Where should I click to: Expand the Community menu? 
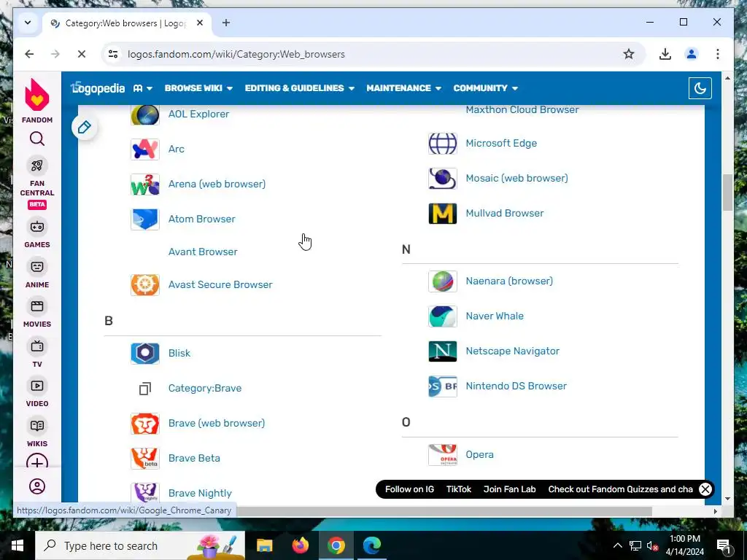(x=485, y=88)
